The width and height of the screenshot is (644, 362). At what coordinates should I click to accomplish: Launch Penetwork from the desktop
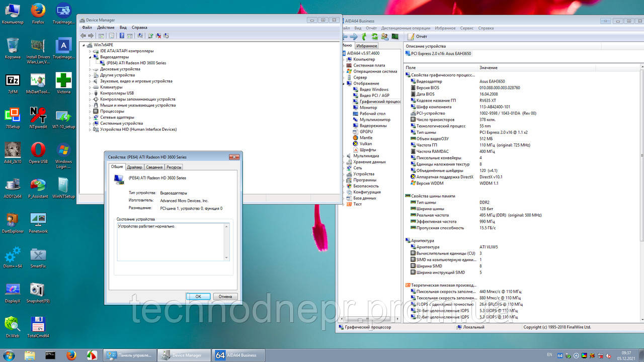pyautogui.click(x=38, y=223)
